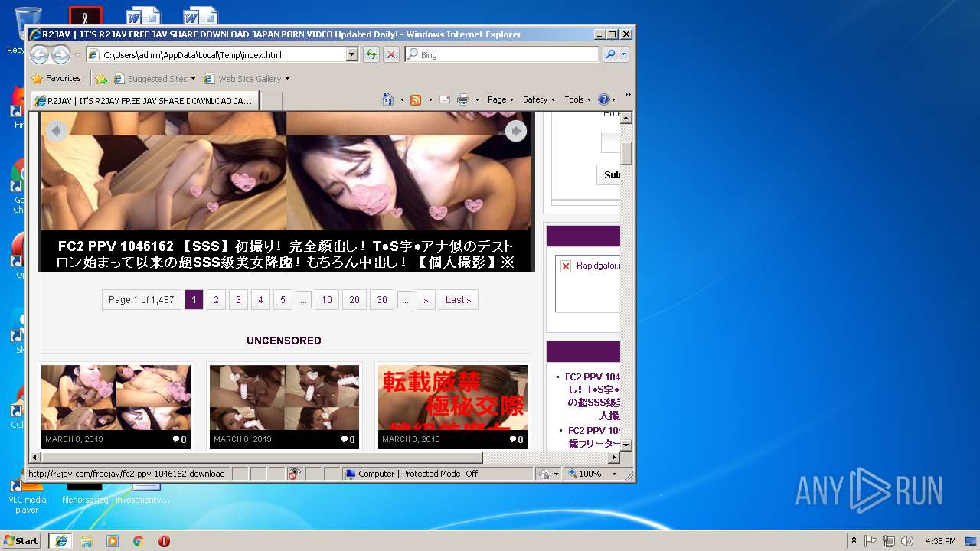
Task: Open the zoom level dropdown arrow
Action: coord(613,474)
